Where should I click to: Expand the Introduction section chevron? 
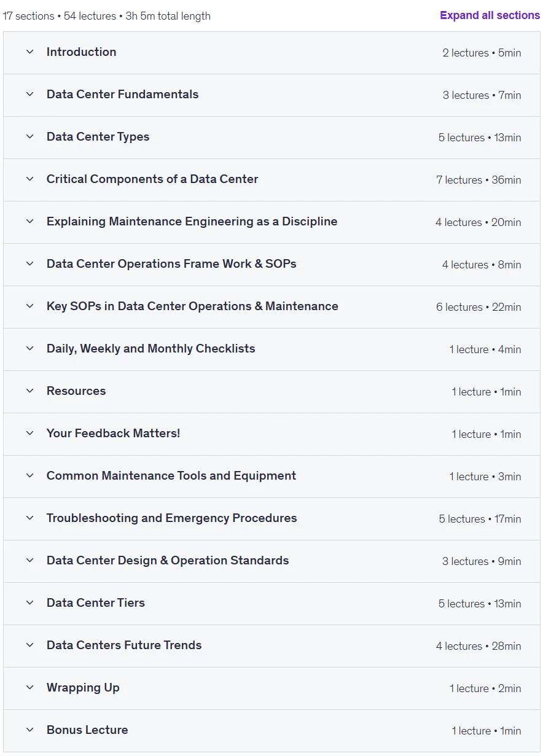click(29, 52)
